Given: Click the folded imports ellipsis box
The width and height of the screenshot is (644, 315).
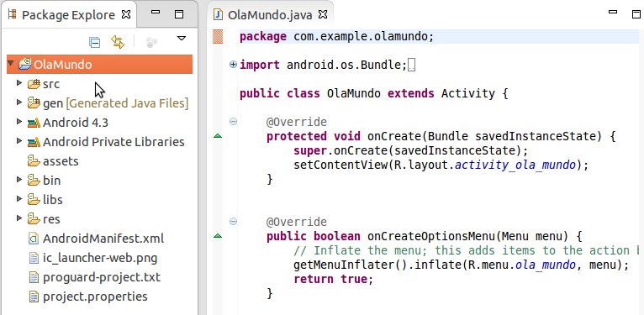Looking at the screenshot, I should click(x=412, y=66).
